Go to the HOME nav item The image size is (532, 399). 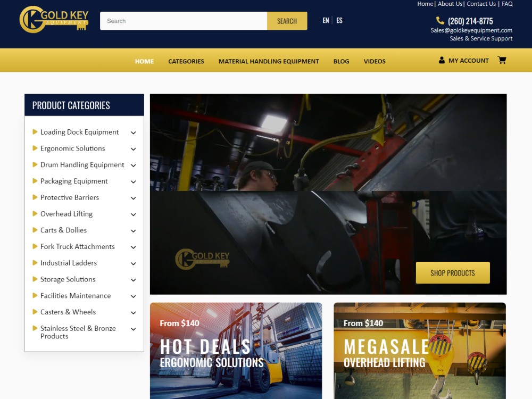click(x=144, y=61)
